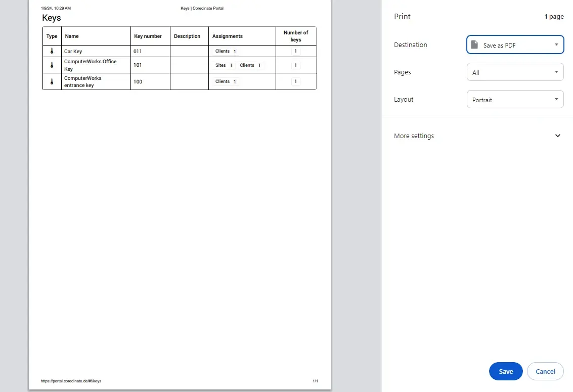Expand More settings with the chevron
573x392 pixels.
(558, 136)
